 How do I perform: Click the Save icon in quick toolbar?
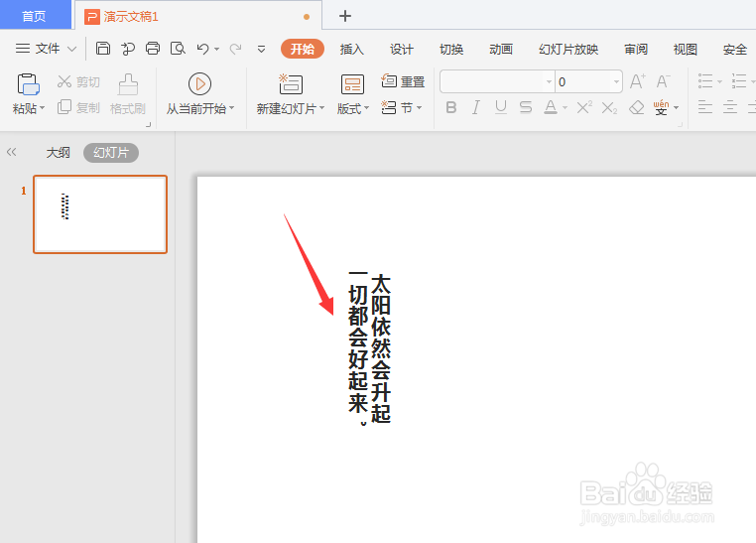click(x=103, y=49)
